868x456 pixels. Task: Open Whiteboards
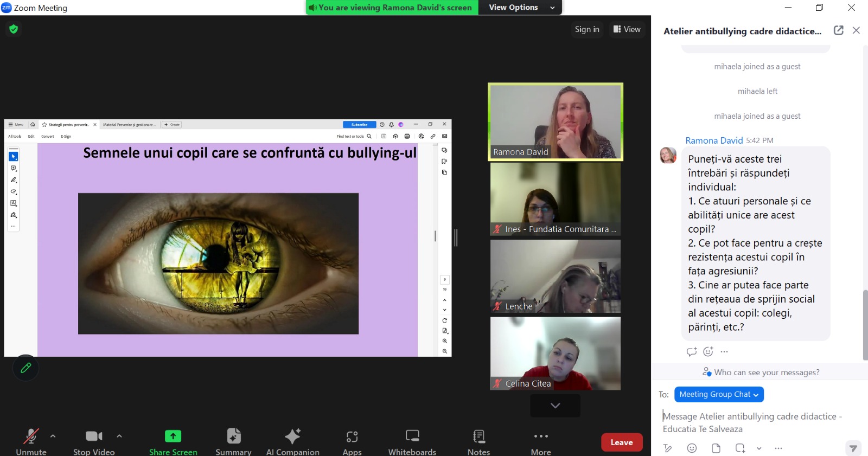pyautogui.click(x=412, y=441)
